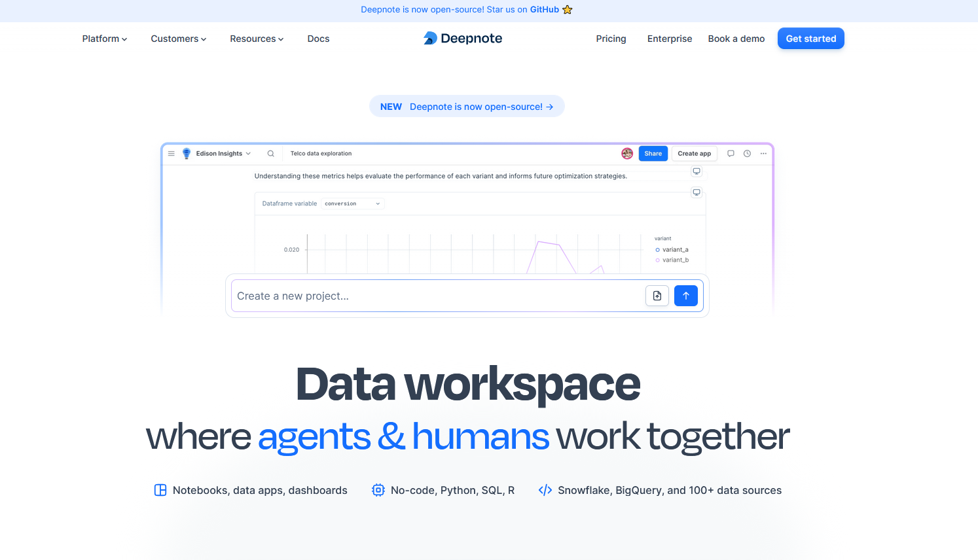Click the file upload icon in the prompt box
Image resolution: width=978 pixels, height=560 pixels.
click(657, 296)
